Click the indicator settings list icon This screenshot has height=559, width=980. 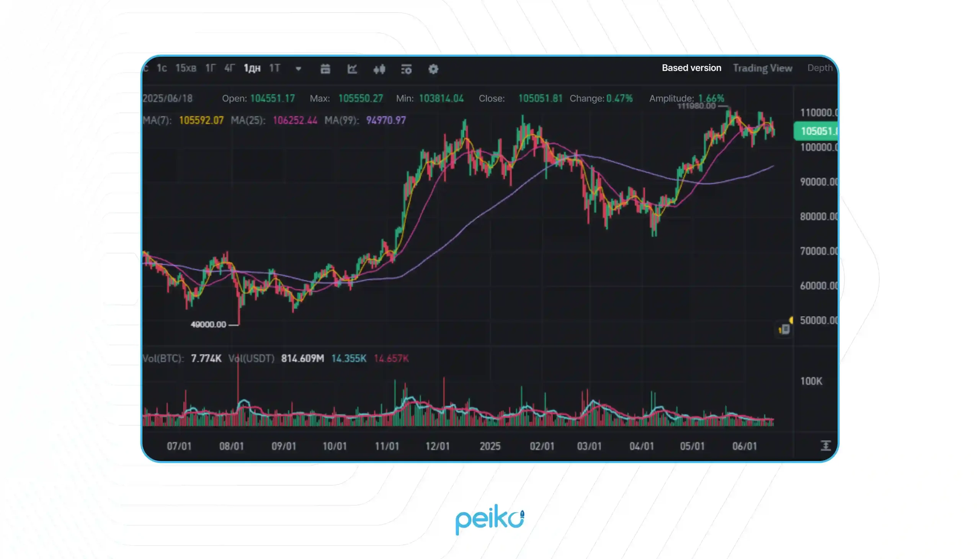coord(406,69)
